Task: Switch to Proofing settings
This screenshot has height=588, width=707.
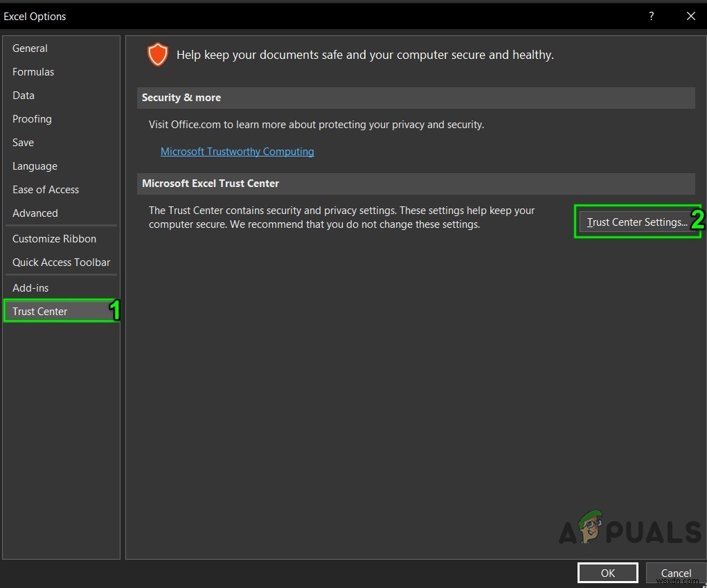Action: pos(32,119)
